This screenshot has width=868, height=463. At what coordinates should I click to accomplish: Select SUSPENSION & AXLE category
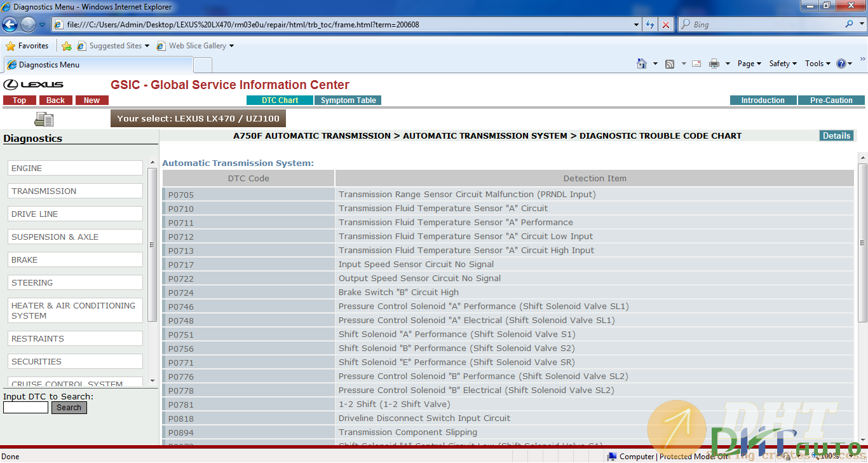75,237
